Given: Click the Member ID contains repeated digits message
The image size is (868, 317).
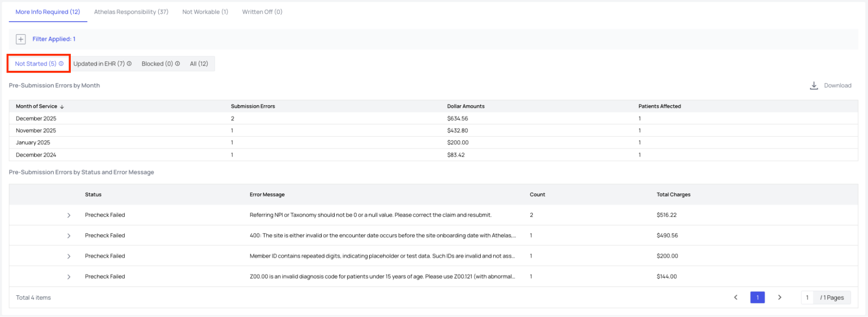Looking at the screenshot, I should coord(382,256).
